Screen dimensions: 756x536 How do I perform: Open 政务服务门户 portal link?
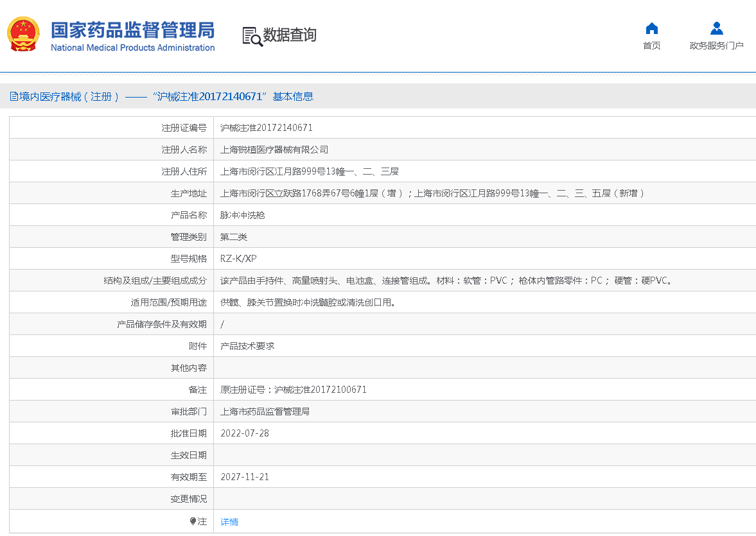click(716, 47)
